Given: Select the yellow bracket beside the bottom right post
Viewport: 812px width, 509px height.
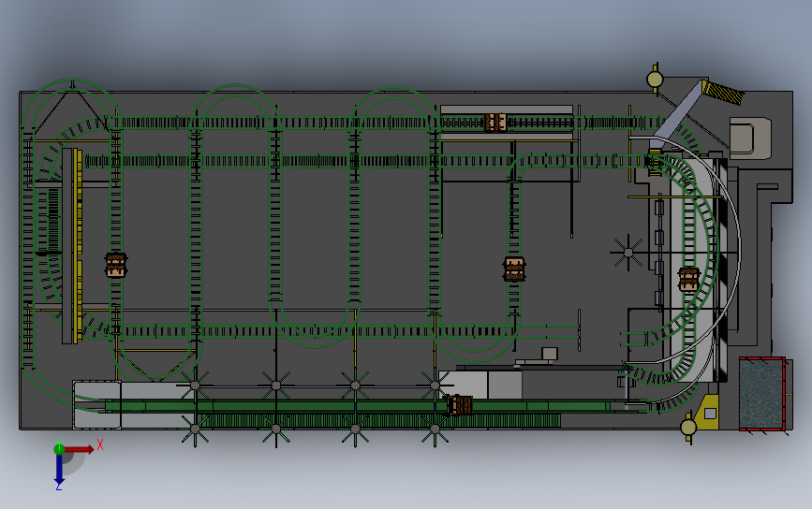Looking at the screenshot, I should (707, 413).
